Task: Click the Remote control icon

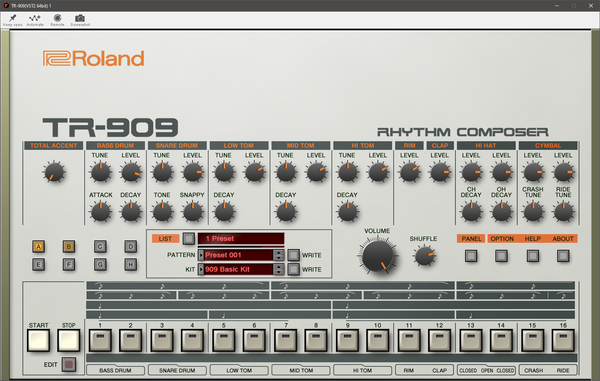Action: pyautogui.click(x=57, y=18)
